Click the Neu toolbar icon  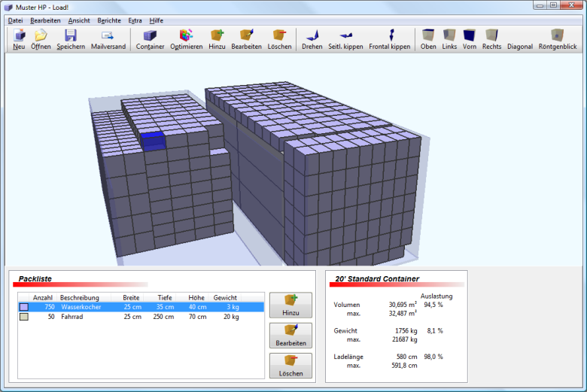(x=19, y=39)
